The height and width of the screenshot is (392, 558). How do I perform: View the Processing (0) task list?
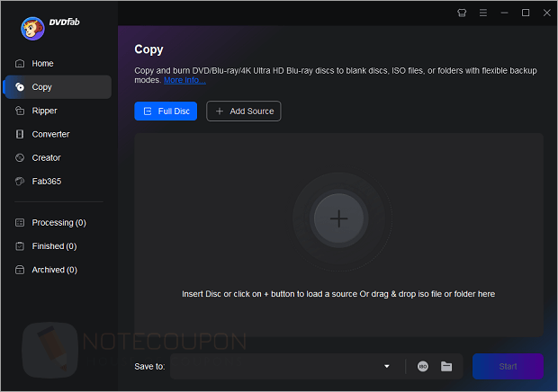(58, 222)
